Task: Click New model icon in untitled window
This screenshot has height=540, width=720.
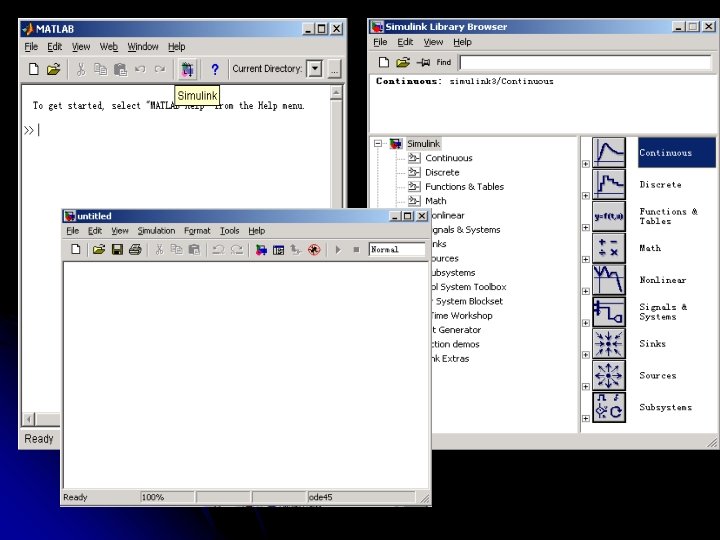Action: [x=76, y=249]
